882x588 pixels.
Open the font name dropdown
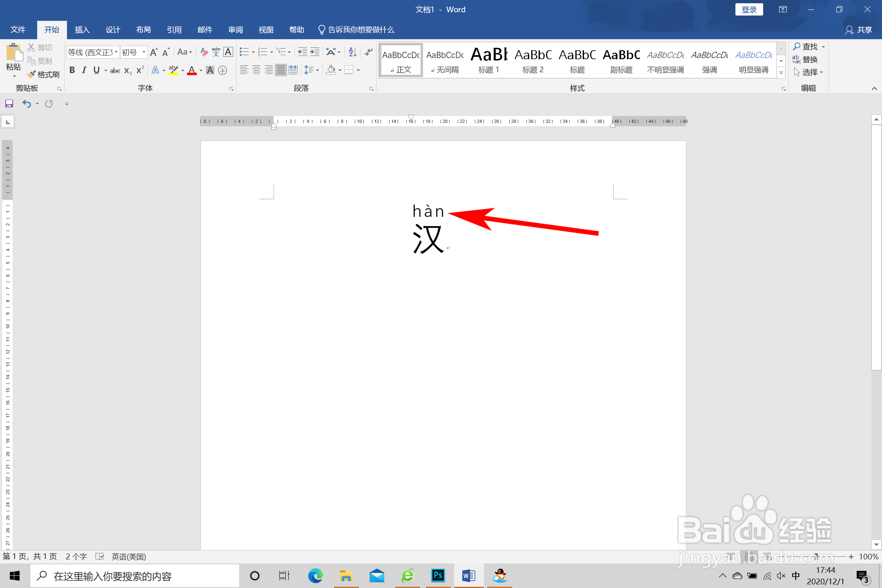pos(116,52)
